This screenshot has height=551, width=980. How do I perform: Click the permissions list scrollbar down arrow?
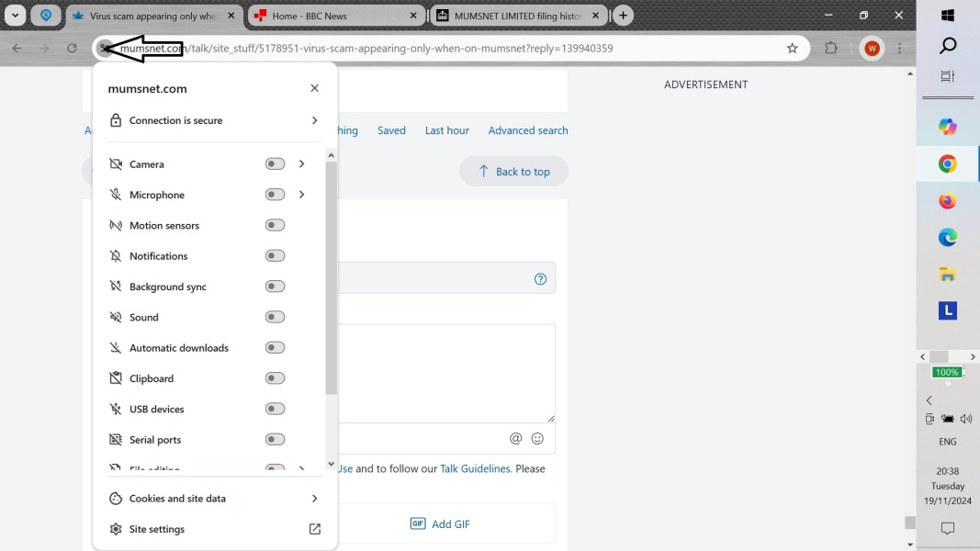[x=331, y=464]
